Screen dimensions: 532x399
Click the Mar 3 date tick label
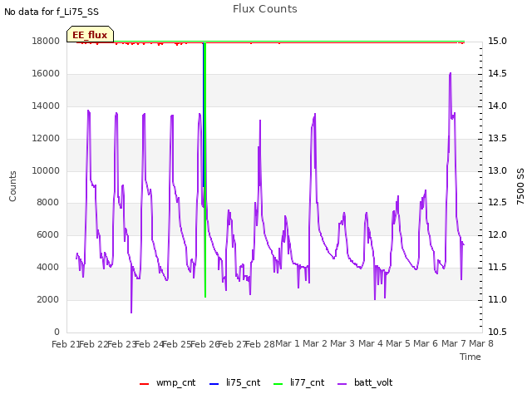point(342,343)
